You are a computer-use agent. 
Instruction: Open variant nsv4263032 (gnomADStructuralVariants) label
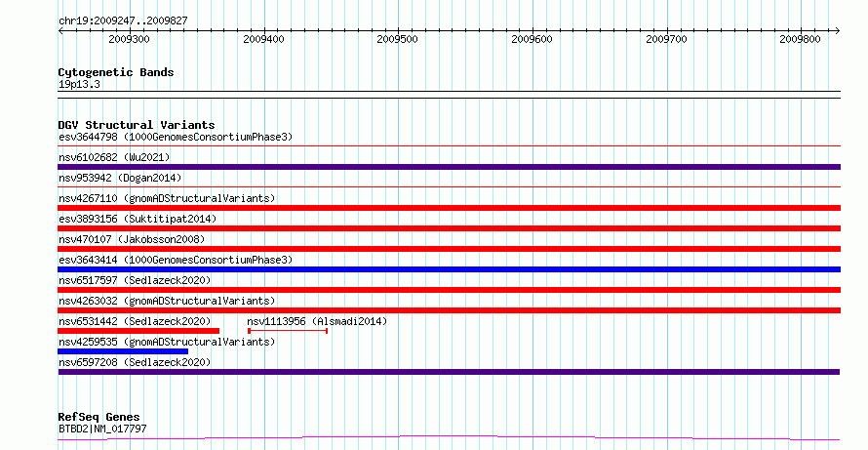tap(167, 301)
